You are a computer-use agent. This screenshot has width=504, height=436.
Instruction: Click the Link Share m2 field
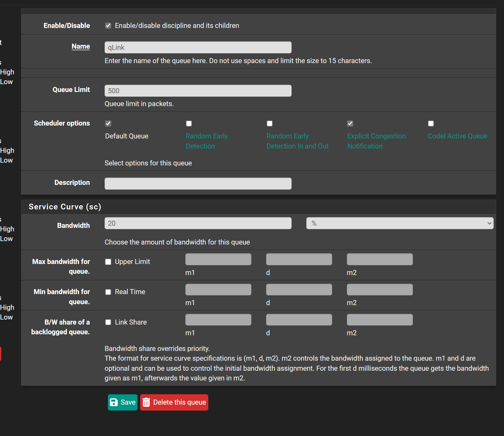click(x=380, y=320)
